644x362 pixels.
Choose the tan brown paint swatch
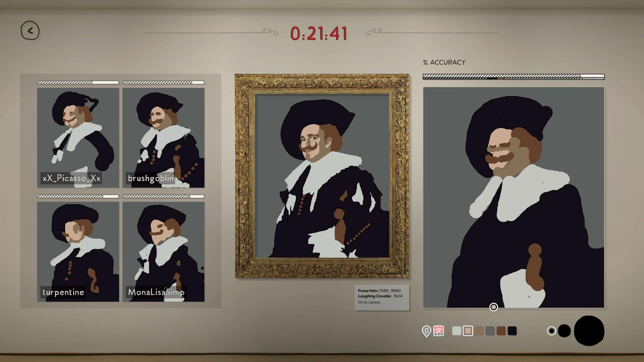point(479,331)
